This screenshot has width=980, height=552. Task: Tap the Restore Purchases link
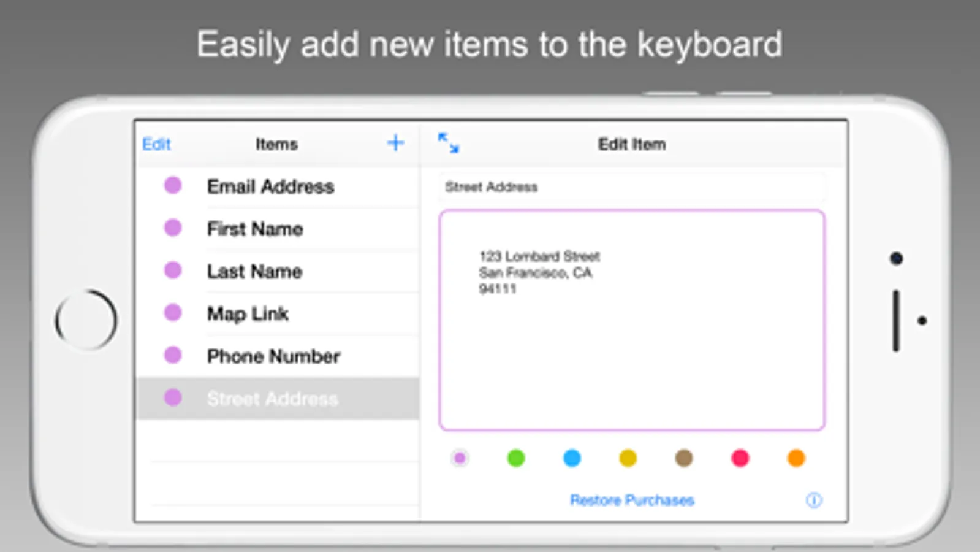(632, 500)
